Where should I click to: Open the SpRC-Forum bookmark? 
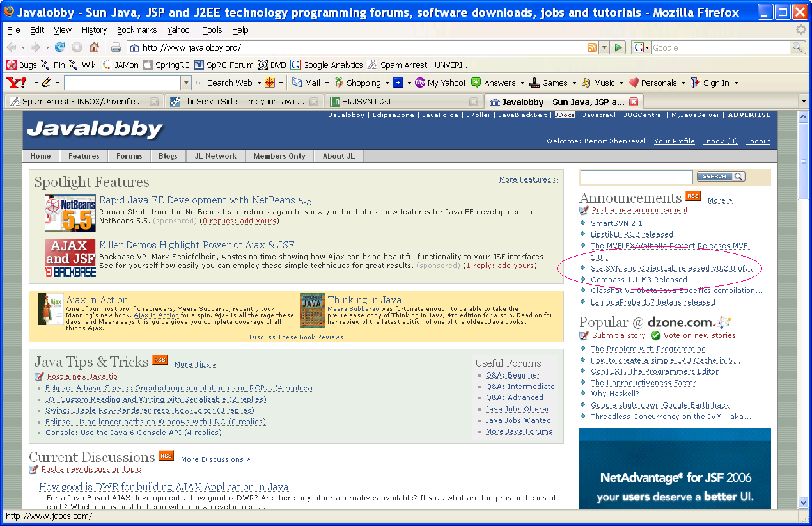tap(224, 65)
